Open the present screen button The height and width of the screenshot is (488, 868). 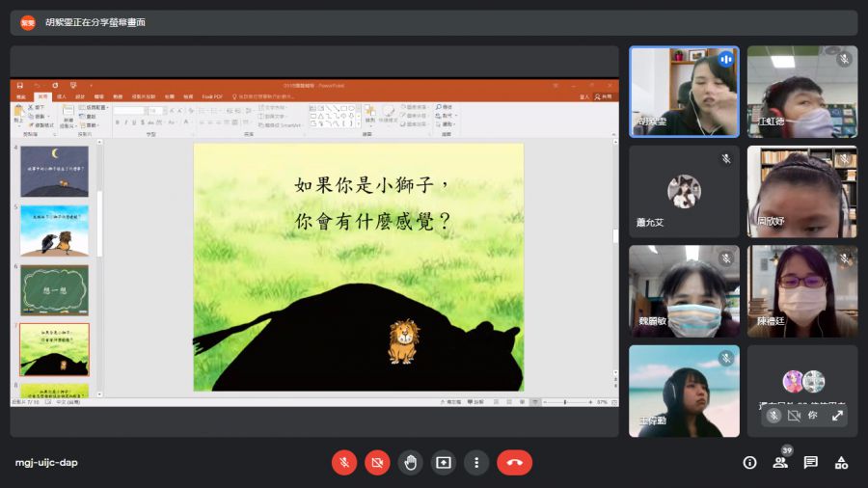tap(444, 463)
